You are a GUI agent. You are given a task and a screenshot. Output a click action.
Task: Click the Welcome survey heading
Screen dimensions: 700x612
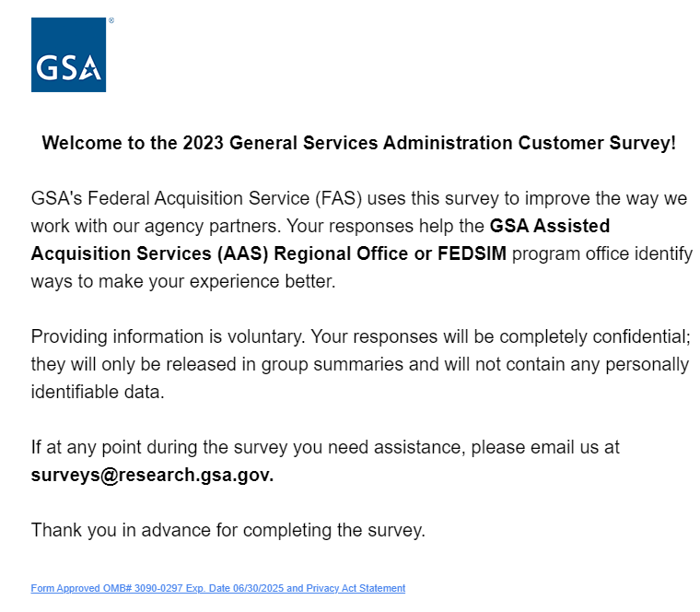tap(358, 143)
